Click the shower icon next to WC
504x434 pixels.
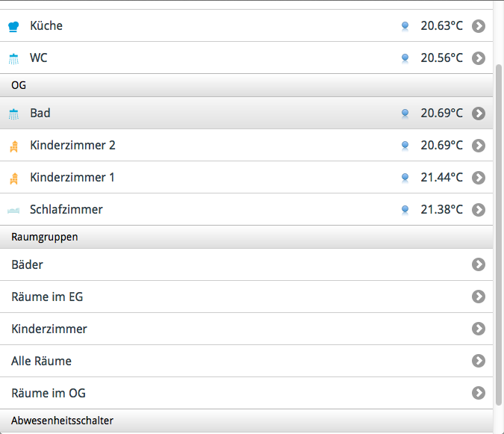tap(13, 58)
